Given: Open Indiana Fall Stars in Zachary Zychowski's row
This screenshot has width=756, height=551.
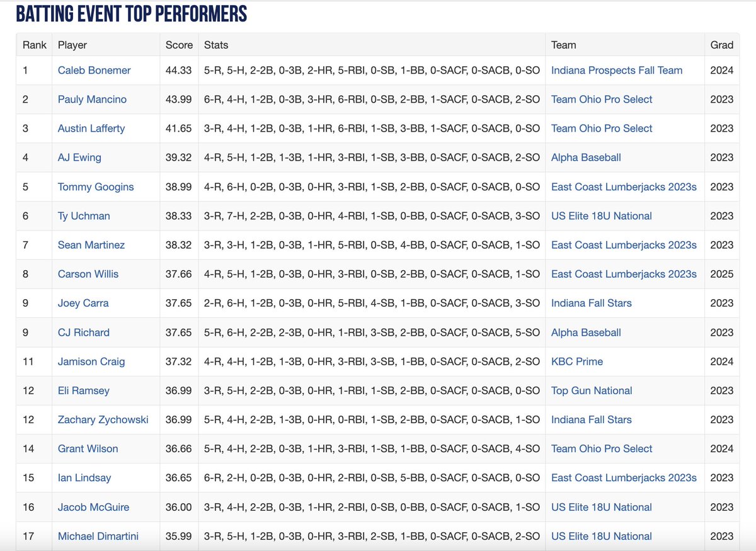Looking at the screenshot, I should pyautogui.click(x=592, y=419).
